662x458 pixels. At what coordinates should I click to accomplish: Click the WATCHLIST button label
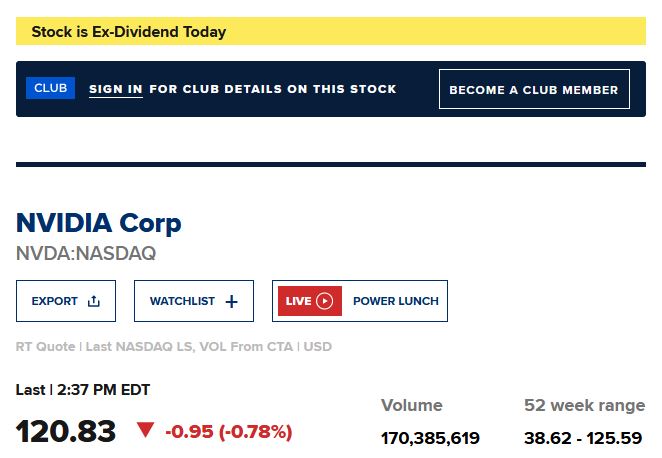pos(182,301)
